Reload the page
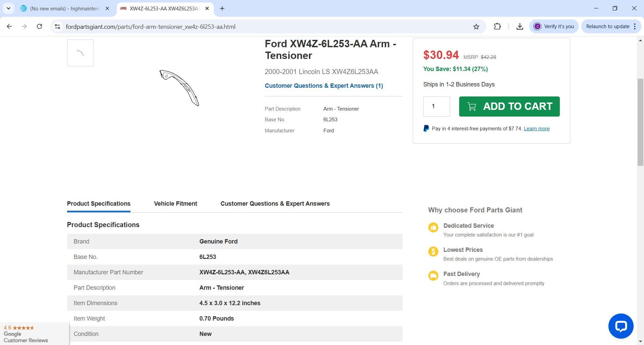The width and height of the screenshot is (644, 345). pyautogui.click(x=39, y=26)
